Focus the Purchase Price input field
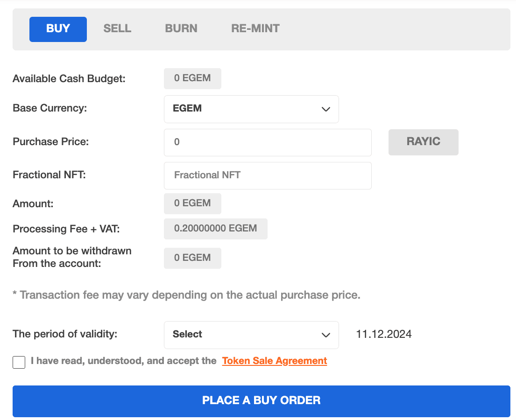 [267, 142]
